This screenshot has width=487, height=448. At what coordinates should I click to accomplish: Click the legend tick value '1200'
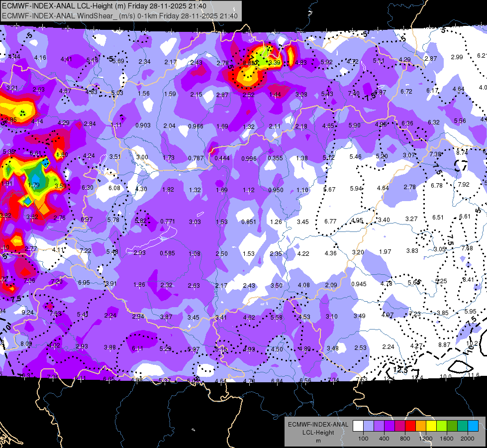coord(426,439)
